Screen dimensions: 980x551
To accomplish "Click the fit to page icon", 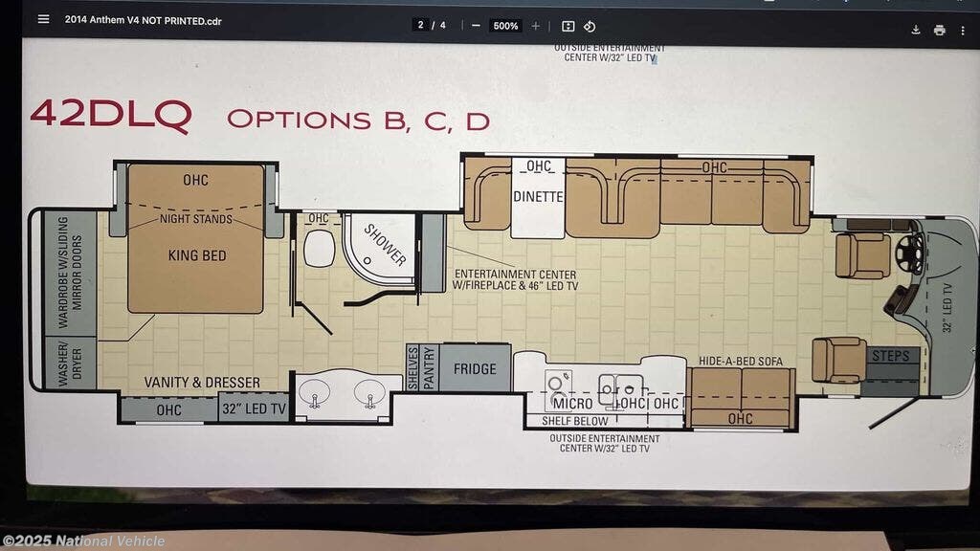I will [568, 27].
